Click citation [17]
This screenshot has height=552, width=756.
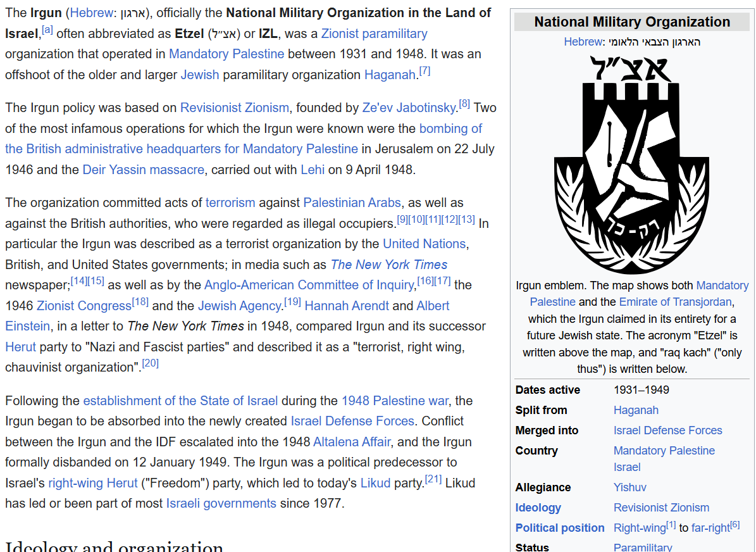click(x=442, y=281)
